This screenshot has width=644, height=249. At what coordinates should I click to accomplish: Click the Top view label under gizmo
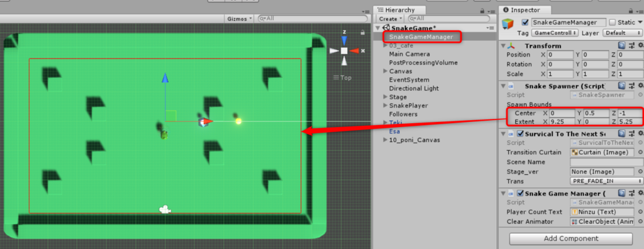[345, 77]
